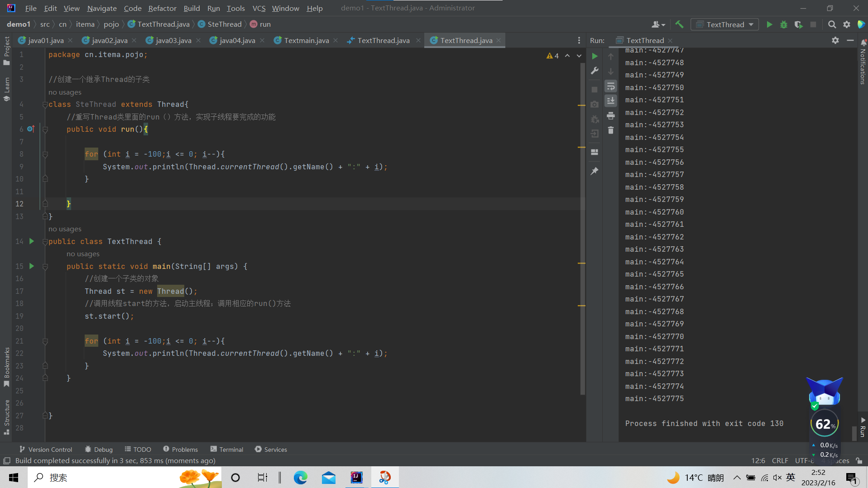Open Search Everywhere magnifier icon

[832, 24]
